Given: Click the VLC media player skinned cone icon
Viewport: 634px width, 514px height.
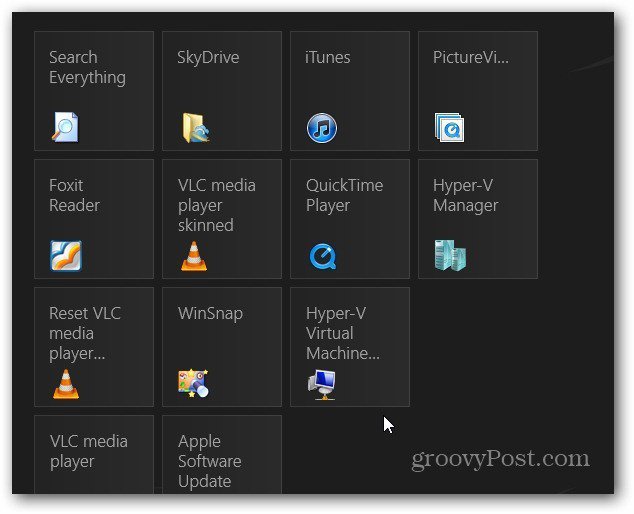Looking at the screenshot, I should click(x=194, y=256).
